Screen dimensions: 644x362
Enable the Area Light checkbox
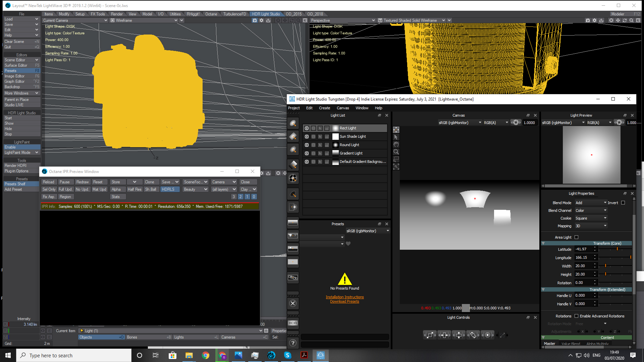(577, 237)
